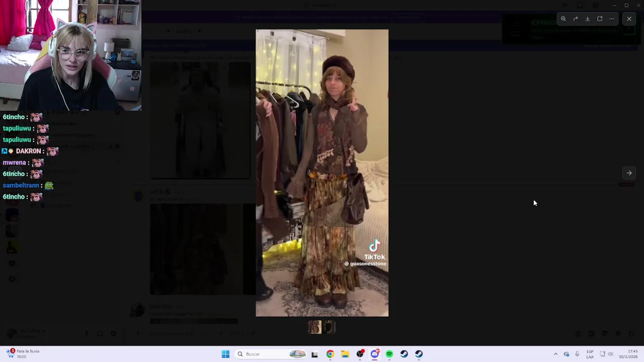Open Task View from the taskbar
Screen dimensions: 644x362
[314, 354]
